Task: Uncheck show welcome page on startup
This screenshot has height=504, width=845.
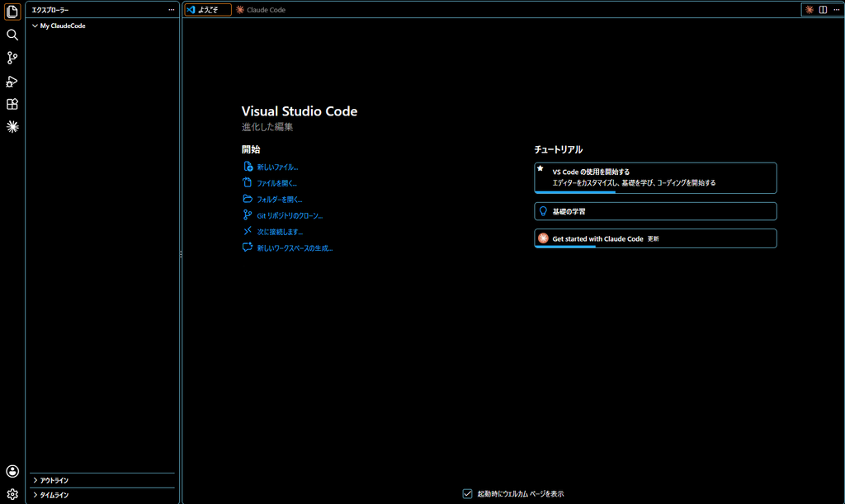Action: click(467, 494)
